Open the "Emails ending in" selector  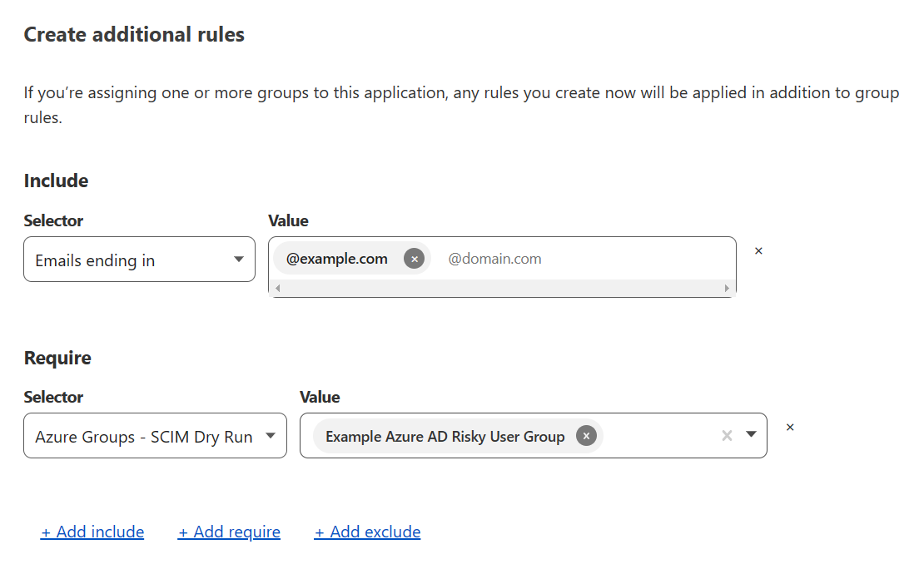[x=139, y=260]
